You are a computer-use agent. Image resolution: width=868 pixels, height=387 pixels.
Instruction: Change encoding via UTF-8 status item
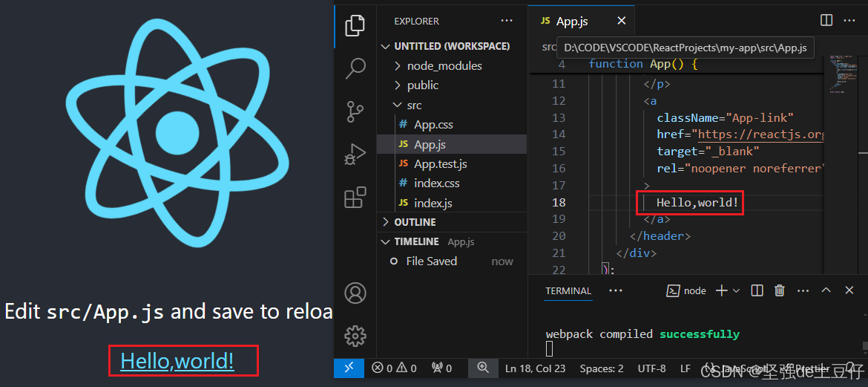click(x=651, y=368)
